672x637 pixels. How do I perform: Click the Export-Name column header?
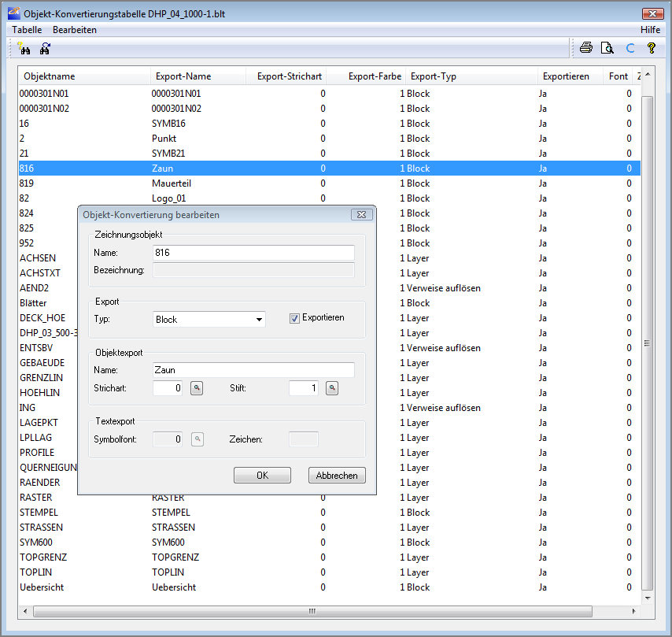[198, 76]
